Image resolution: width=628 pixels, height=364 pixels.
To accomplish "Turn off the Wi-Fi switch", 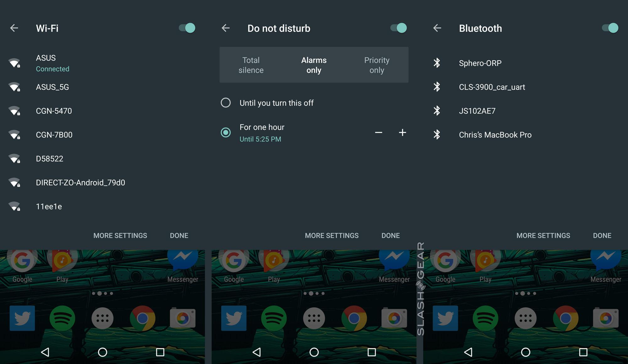I will tap(187, 28).
